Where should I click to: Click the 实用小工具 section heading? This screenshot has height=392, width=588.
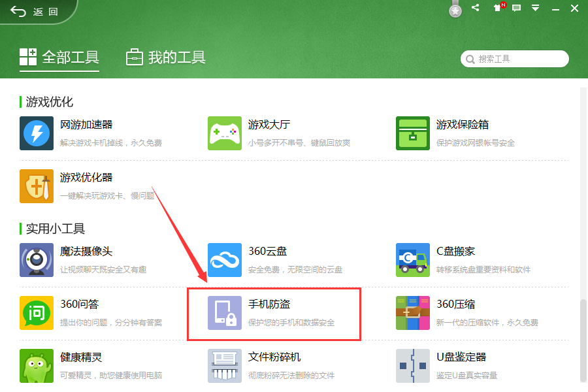click(x=56, y=229)
